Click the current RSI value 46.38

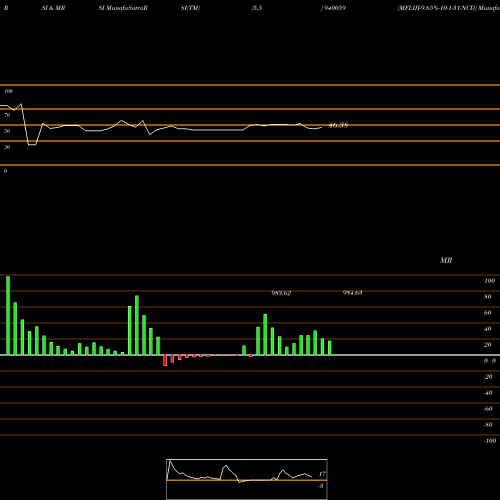[x=338, y=125]
